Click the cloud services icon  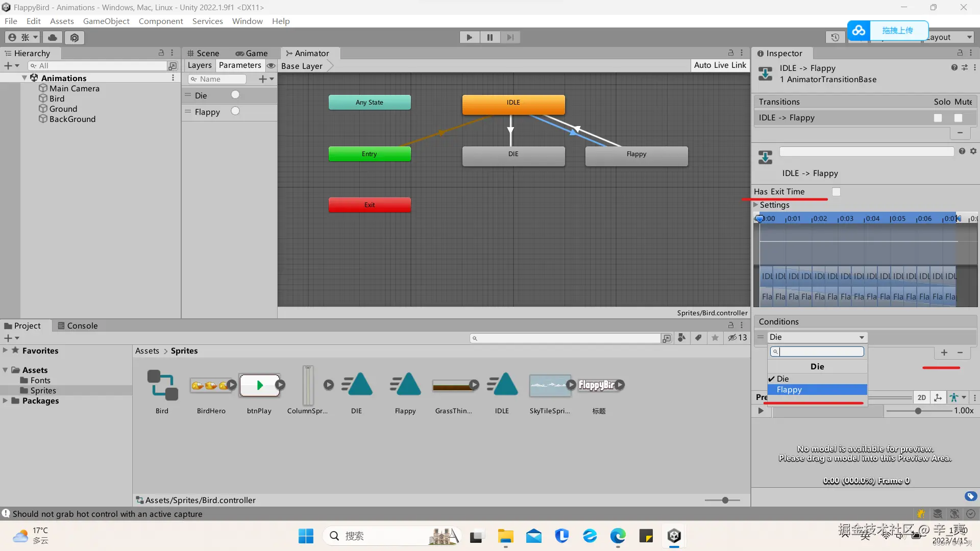(x=52, y=37)
